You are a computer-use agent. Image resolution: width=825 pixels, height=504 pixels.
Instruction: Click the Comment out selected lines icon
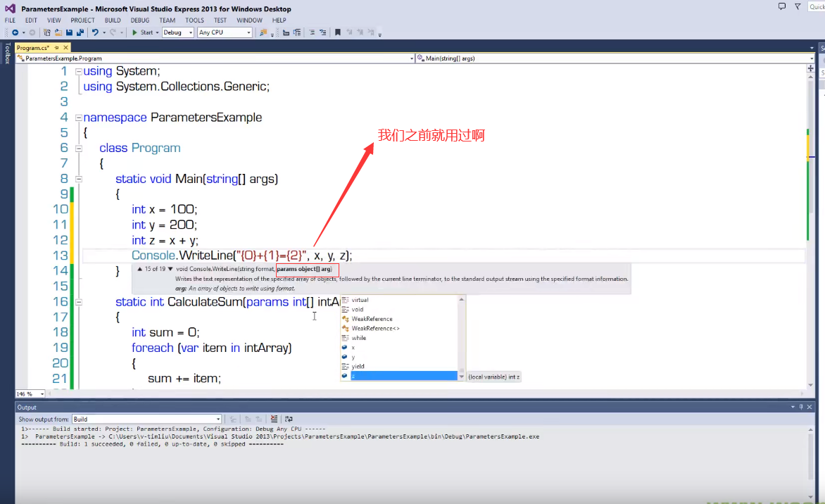coord(312,32)
